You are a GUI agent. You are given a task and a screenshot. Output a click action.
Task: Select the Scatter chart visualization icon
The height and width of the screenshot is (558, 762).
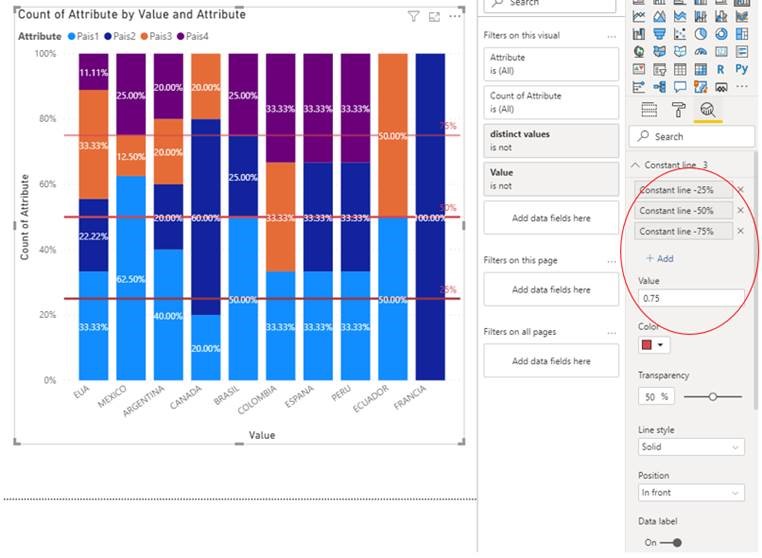679,34
